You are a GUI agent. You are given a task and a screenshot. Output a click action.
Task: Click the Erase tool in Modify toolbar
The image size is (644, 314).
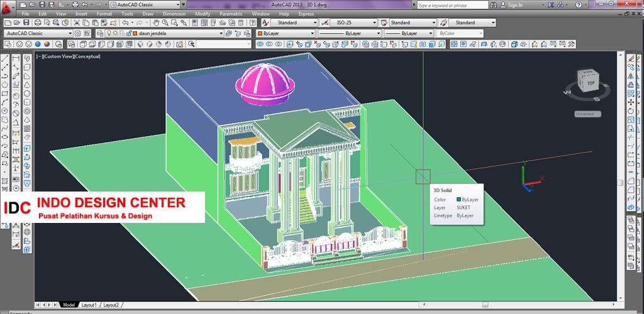pyautogui.click(x=631, y=58)
